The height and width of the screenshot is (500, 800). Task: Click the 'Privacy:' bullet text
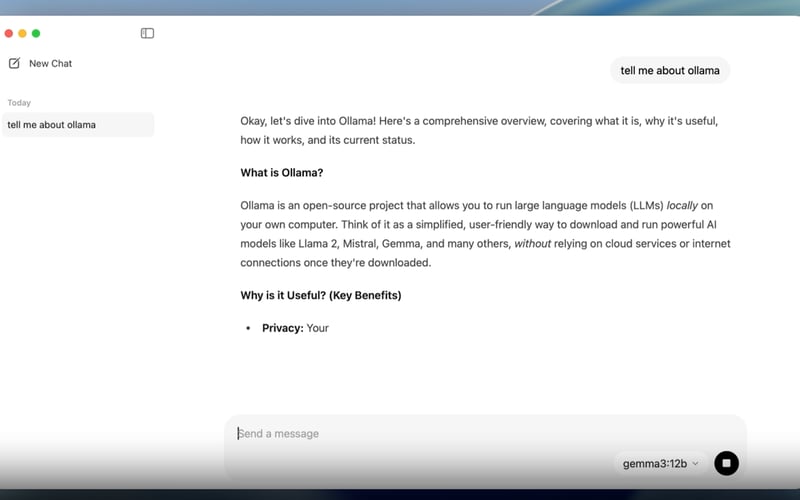283,328
